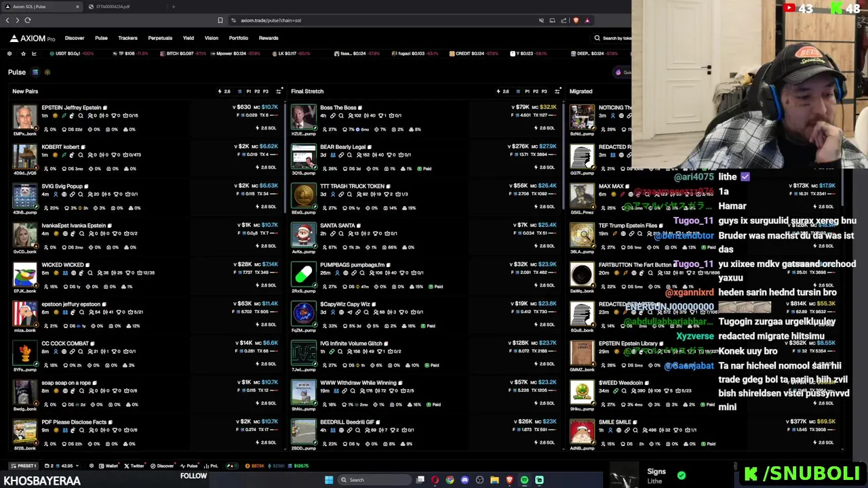Select Solana chain icon next to Pulse
Image resolution: width=868 pixels, height=488 pixels.
[35, 72]
